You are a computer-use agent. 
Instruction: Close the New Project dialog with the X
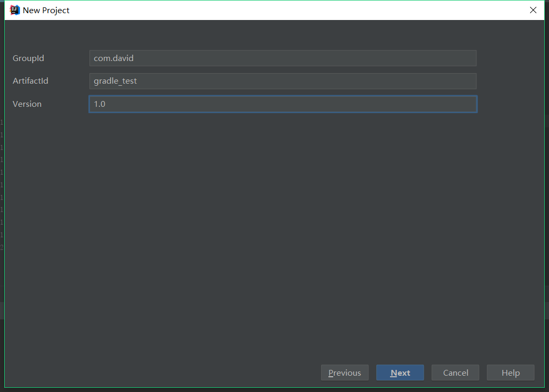click(533, 10)
